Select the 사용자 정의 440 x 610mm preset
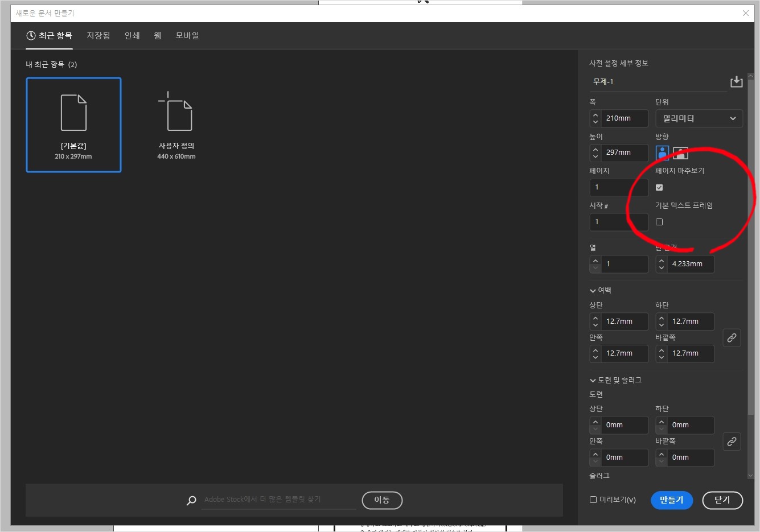The width and height of the screenshot is (760, 532). tap(176, 125)
